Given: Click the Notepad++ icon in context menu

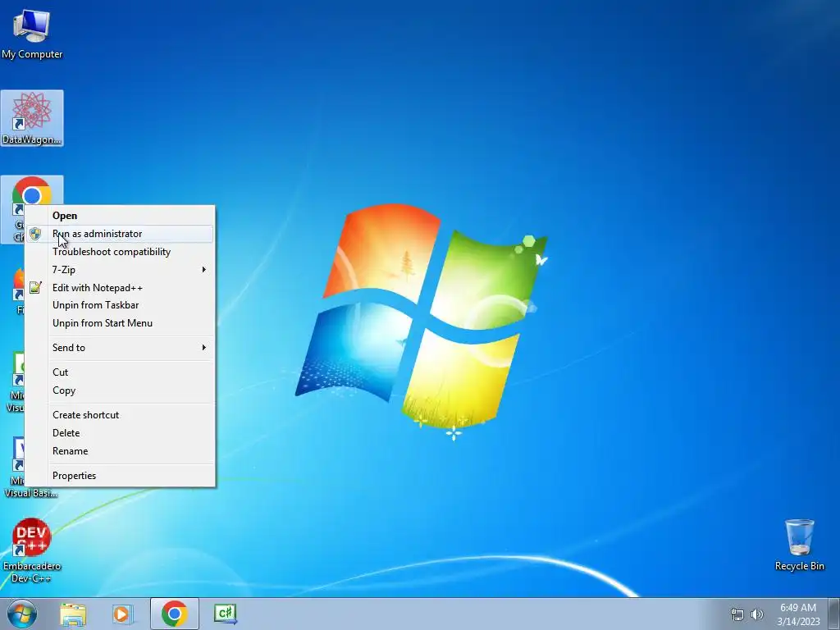Looking at the screenshot, I should coord(35,287).
